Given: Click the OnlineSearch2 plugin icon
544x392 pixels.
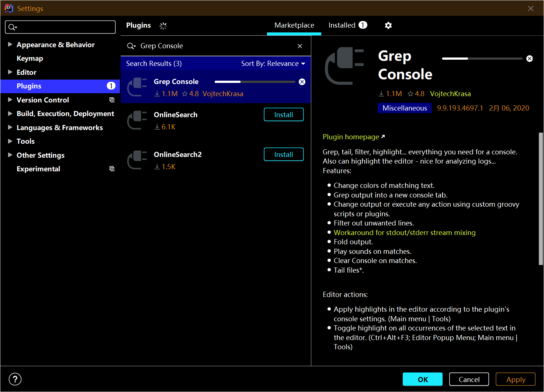Looking at the screenshot, I should pos(137,160).
